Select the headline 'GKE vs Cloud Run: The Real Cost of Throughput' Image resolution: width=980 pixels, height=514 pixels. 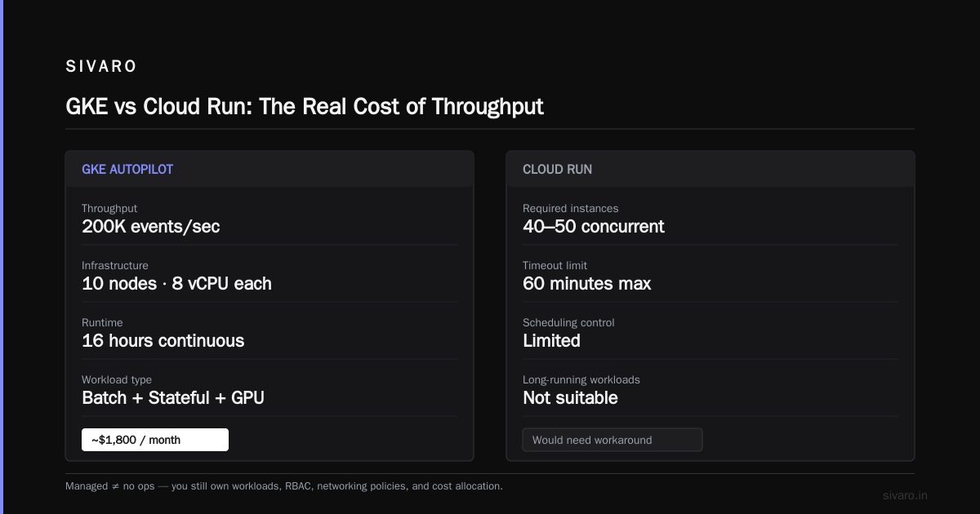coord(305,107)
